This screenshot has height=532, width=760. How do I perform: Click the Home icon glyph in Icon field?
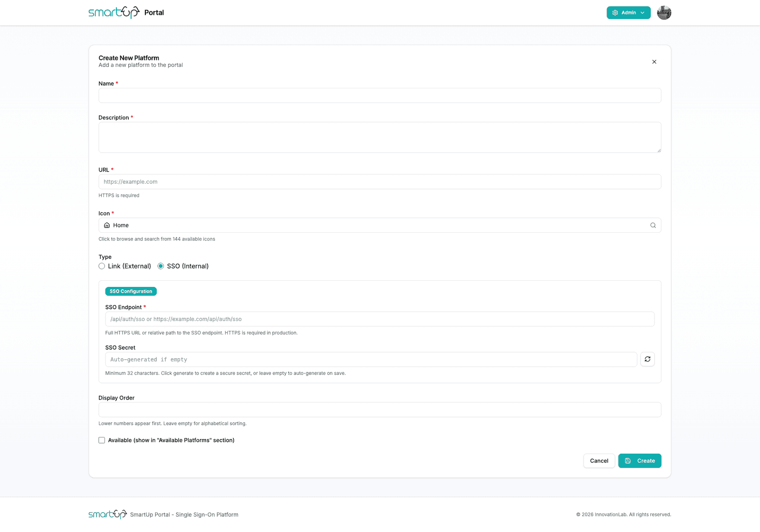pos(107,225)
